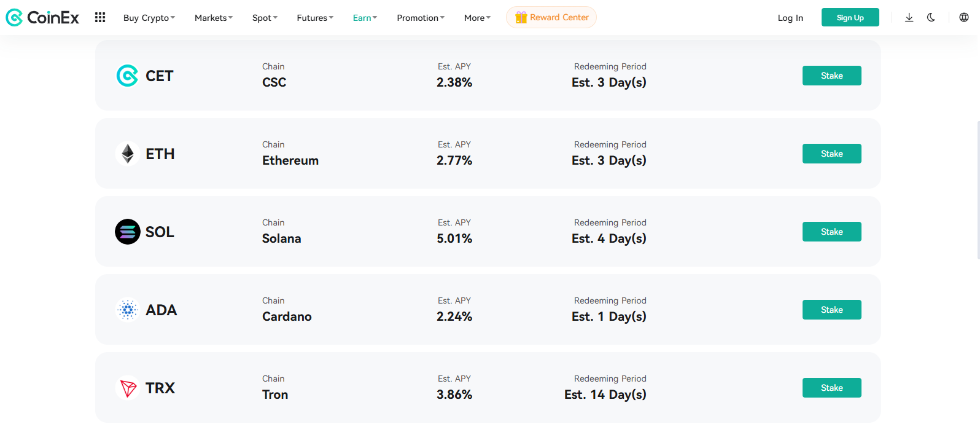The height and width of the screenshot is (424, 980).
Task: Switch to dark mode with moon icon
Action: pos(931,18)
